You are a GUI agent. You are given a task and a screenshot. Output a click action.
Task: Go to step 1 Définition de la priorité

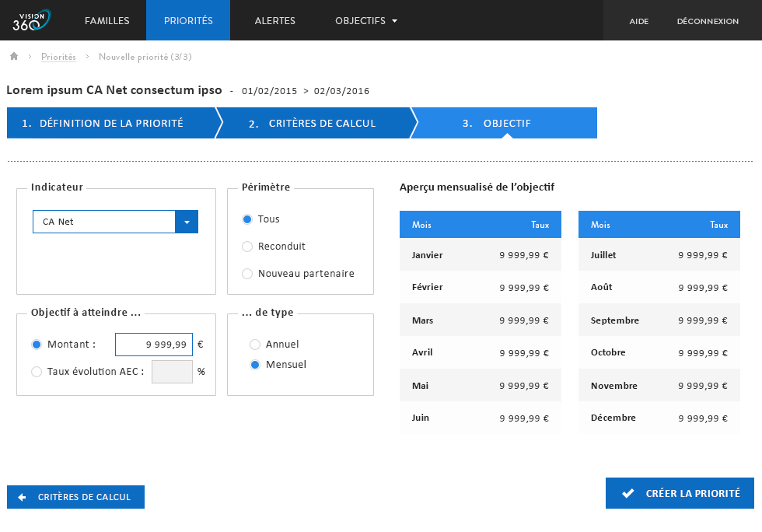click(109, 123)
